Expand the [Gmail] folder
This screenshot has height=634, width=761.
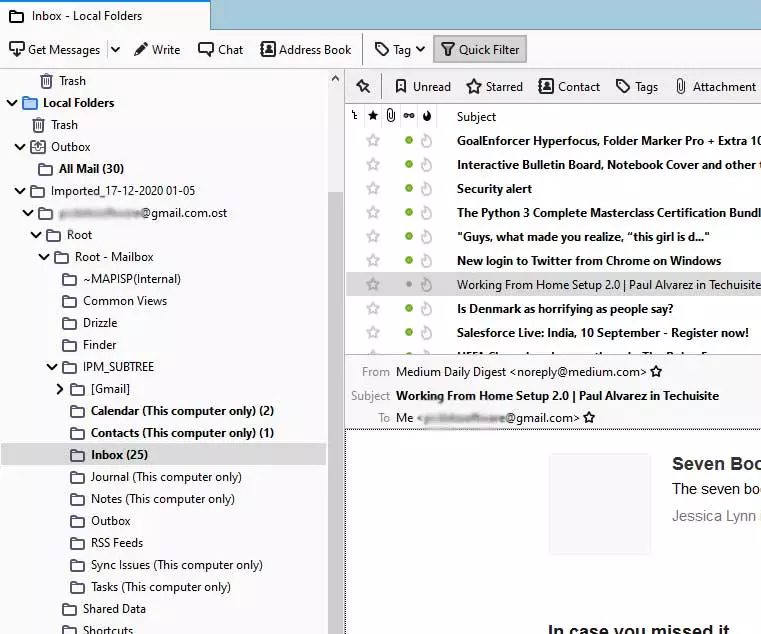point(59,389)
